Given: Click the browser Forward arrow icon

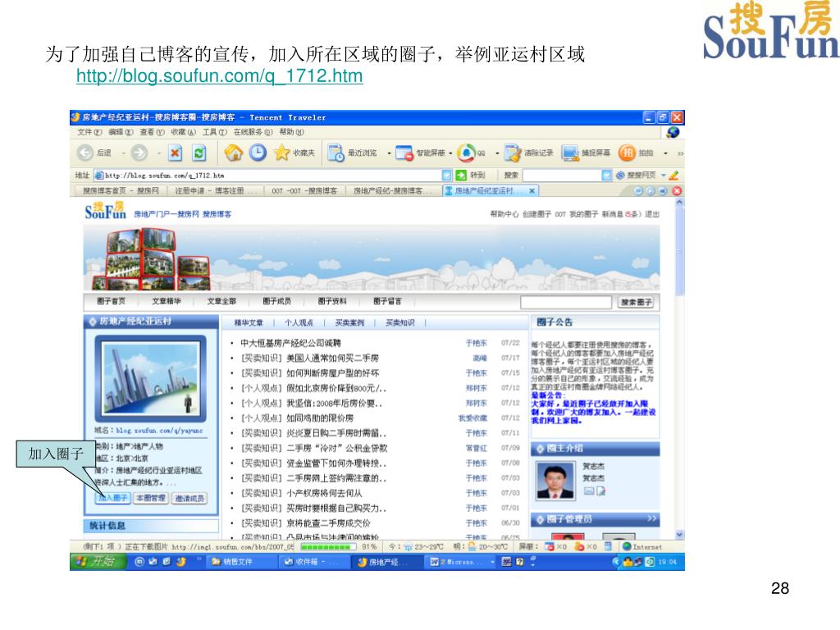Looking at the screenshot, I should (139, 153).
